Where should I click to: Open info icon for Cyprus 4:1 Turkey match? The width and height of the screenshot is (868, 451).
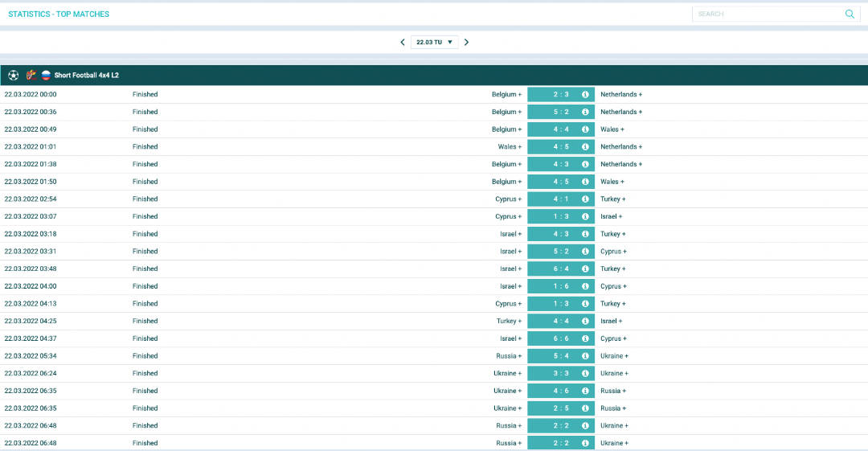585,199
